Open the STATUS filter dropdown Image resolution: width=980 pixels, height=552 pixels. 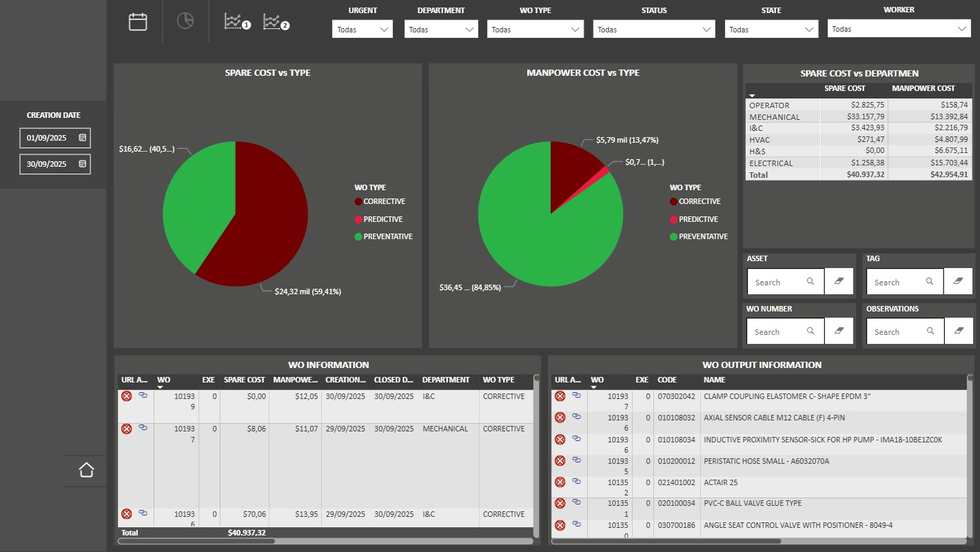[707, 30]
